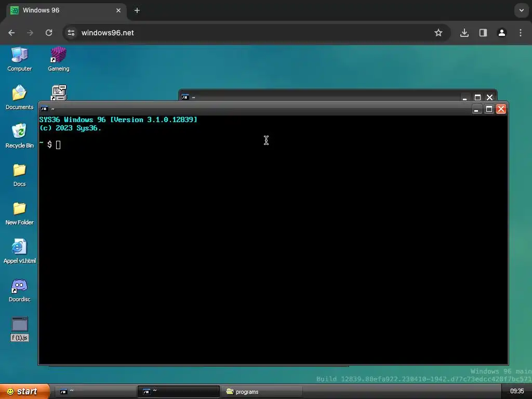
Task: Click the windows96.net address bar
Action: (257, 33)
